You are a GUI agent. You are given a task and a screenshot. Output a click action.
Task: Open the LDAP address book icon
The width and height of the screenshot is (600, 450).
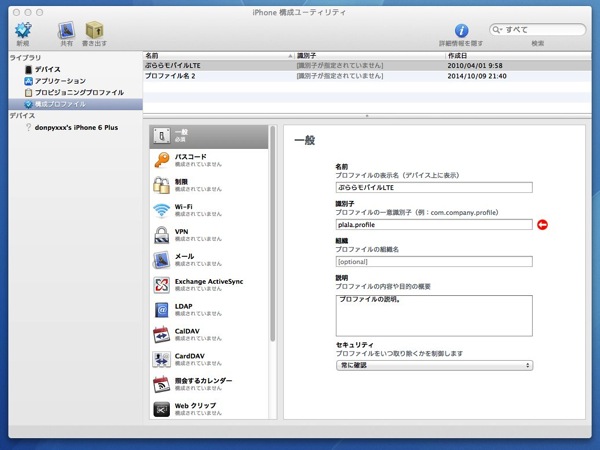coord(162,310)
